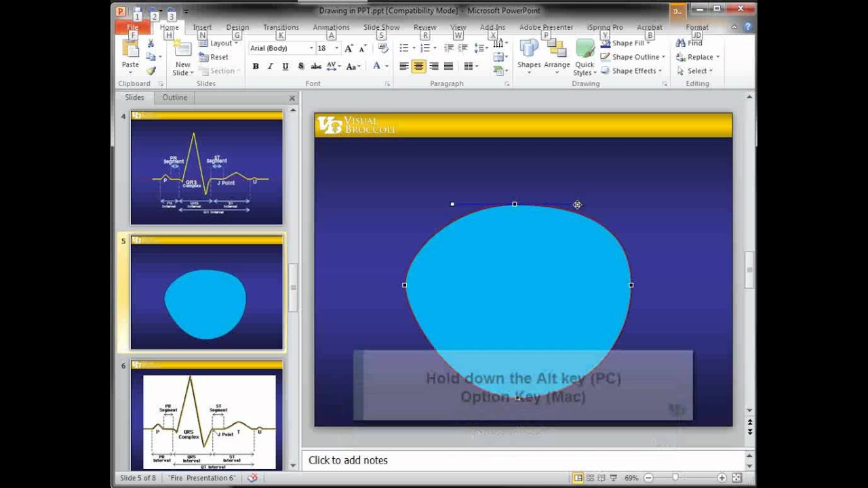Screen dimensions: 868x488
Task: Switch to the Outline pane tab
Action: (x=174, y=98)
